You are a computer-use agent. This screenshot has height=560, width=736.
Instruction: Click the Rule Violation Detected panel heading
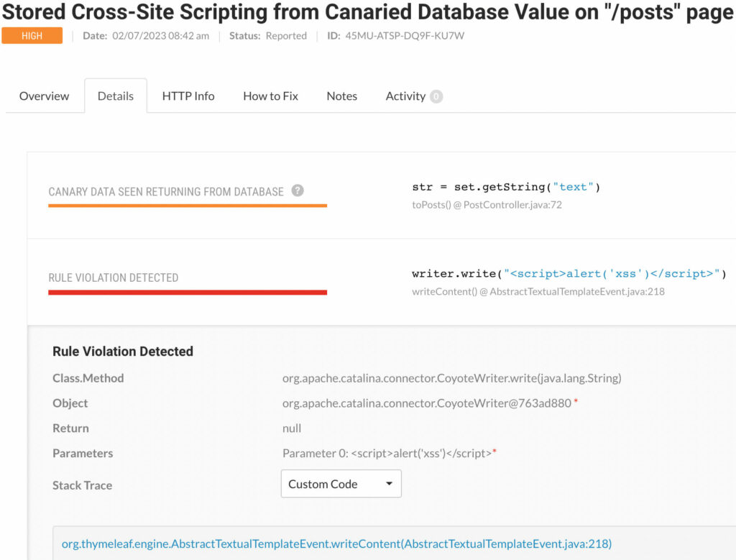[x=123, y=351]
